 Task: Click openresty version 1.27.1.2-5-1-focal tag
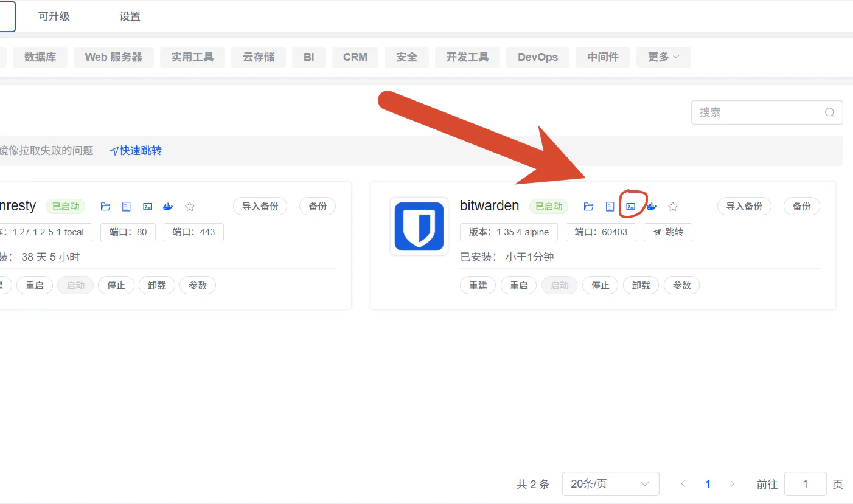46,232
